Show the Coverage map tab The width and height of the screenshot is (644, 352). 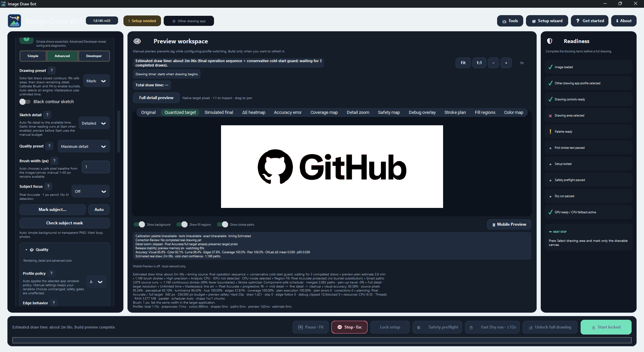click(x=324, y=113)
